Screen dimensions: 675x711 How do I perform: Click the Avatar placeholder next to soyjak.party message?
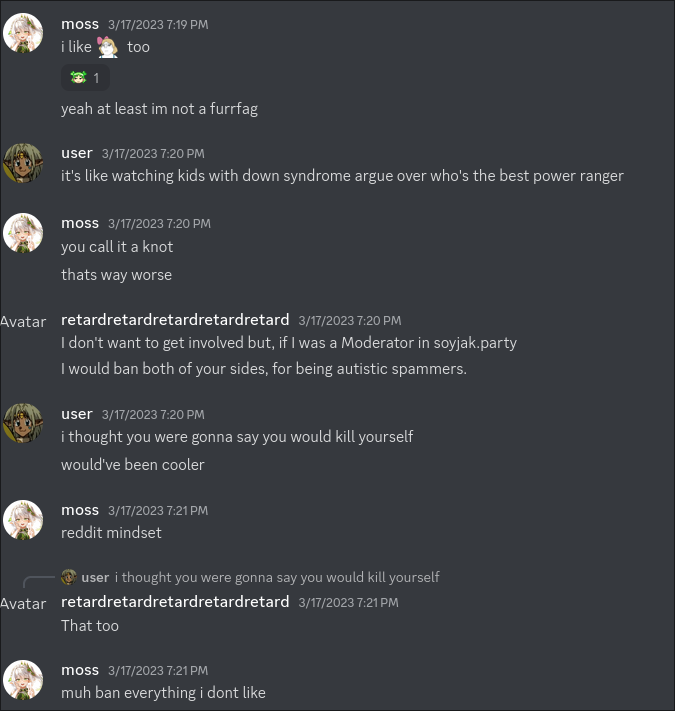tap(23, 322)
